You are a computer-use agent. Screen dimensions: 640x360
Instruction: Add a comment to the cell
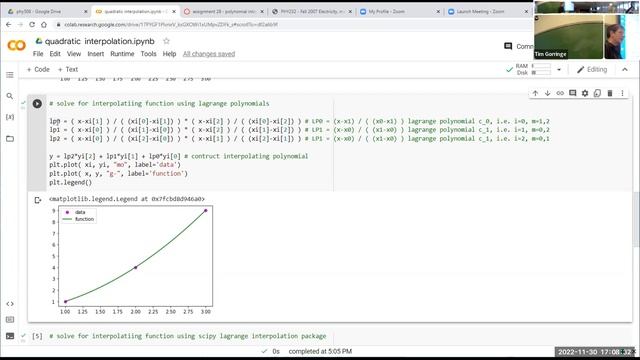click(x=573, y=93)
